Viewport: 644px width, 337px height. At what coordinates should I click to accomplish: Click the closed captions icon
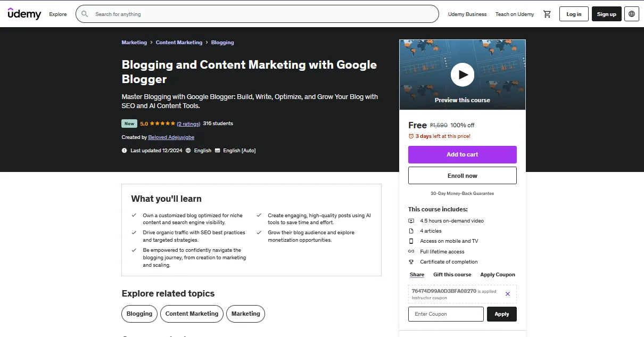tap(217, 151)
